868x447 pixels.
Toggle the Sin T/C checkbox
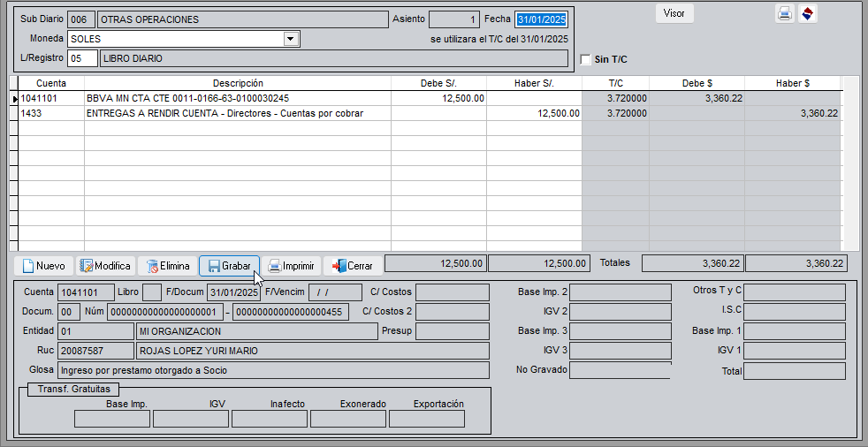(586, 60)
